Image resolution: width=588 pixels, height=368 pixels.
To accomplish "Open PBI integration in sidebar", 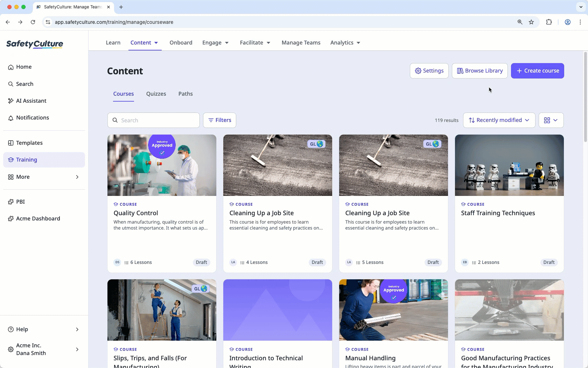I will pos(44,202).
